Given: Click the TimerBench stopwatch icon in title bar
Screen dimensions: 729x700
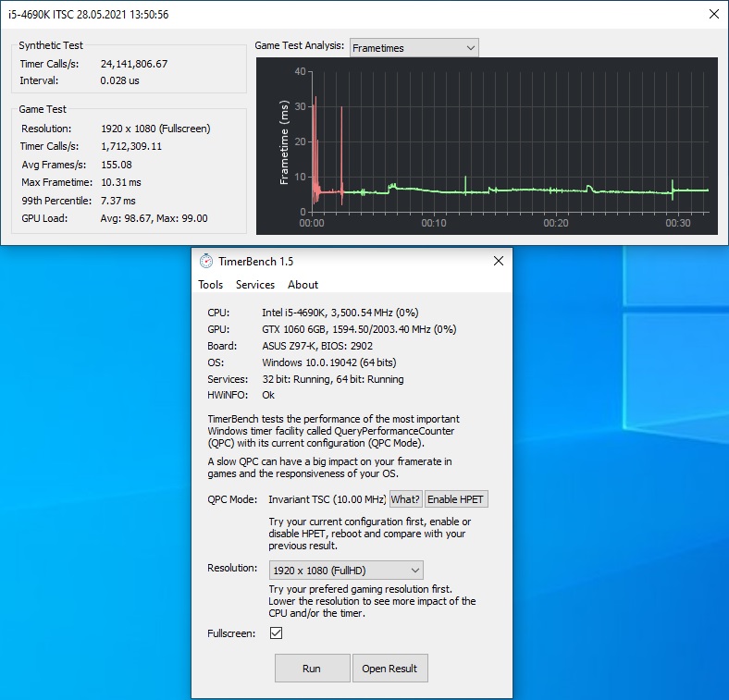Looking at the screenshot, I should pyautogui.click(x=205, y=262).
